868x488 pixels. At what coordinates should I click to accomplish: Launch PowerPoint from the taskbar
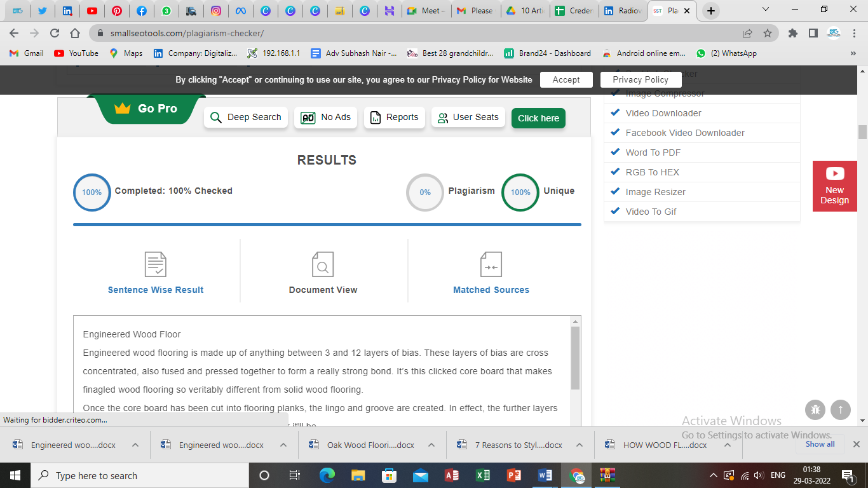(514, 475)
